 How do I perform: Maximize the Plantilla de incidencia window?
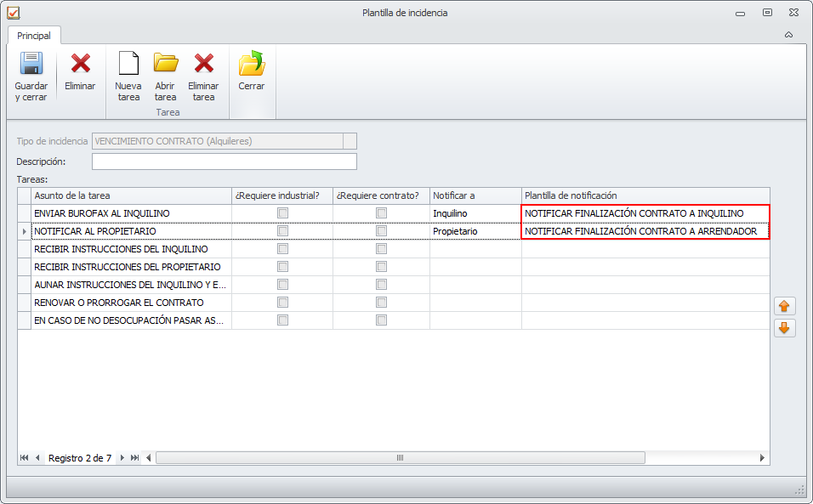[x=767, y=13]
